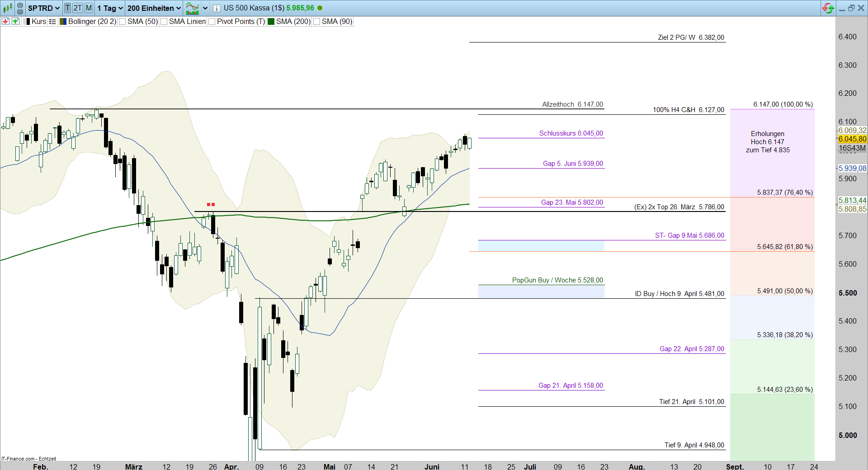Click the Allzeithoch 6.147,00 line label

[572, 104]
